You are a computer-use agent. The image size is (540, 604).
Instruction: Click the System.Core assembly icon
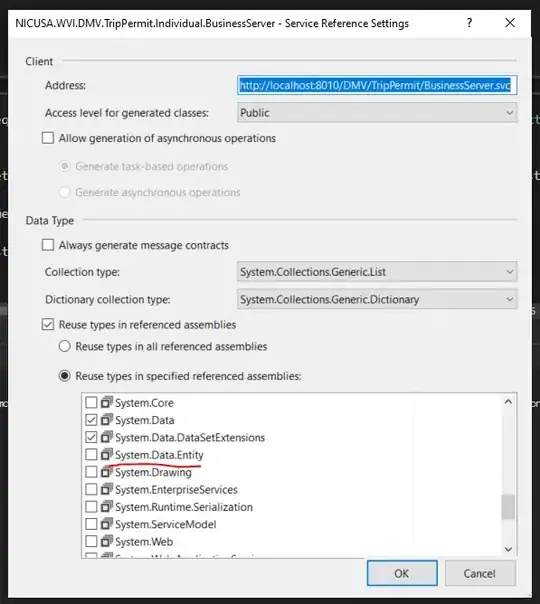(x=106, y=403)
